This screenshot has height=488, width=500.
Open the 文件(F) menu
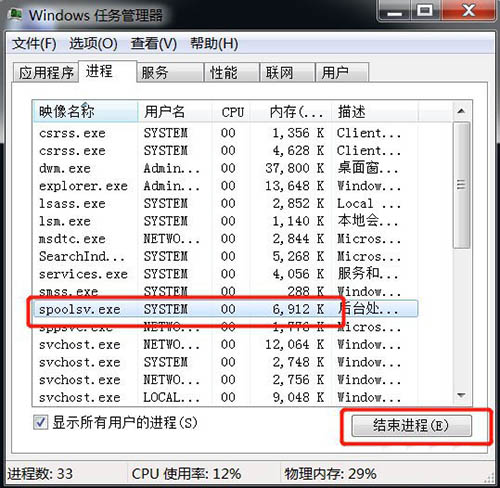[34, 44]
